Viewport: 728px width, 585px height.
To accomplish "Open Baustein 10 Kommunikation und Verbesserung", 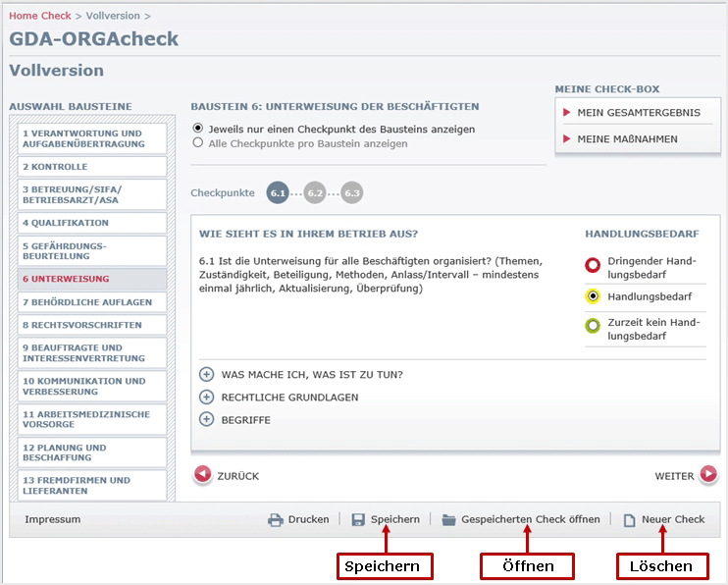I will click(x=92, y=386).
